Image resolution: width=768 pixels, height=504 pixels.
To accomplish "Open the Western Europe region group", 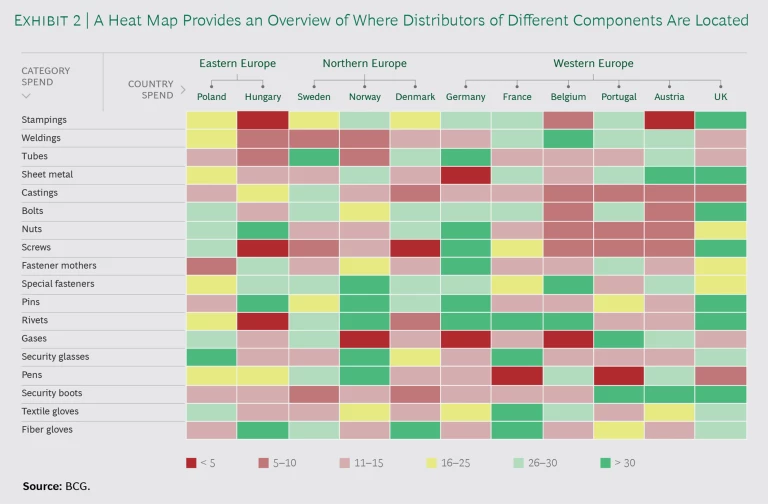I will tap(593, 64).
